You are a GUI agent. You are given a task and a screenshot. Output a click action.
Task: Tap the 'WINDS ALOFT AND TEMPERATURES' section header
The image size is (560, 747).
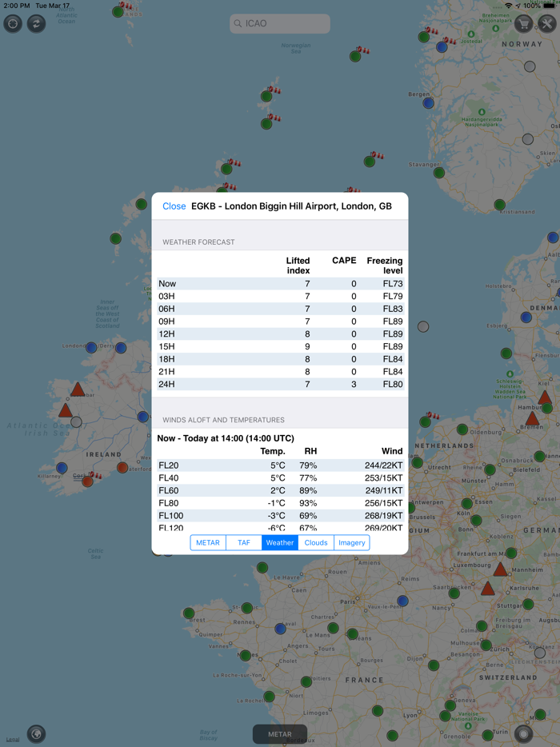[x=223, y=420]
